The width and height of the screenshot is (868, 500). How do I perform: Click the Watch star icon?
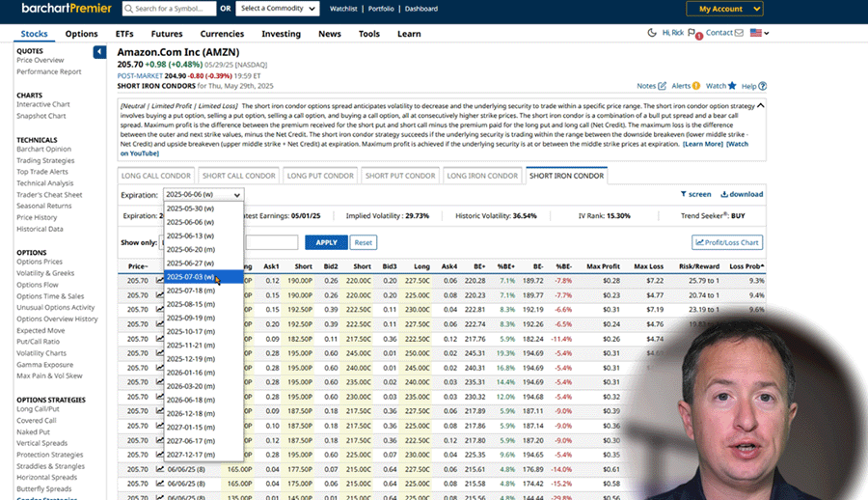pyautogui.click(x=732, y=86)
